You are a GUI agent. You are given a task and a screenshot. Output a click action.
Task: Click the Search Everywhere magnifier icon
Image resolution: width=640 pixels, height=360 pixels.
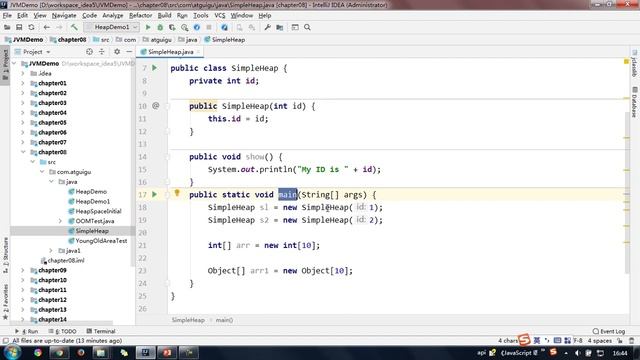click(307, 27)
